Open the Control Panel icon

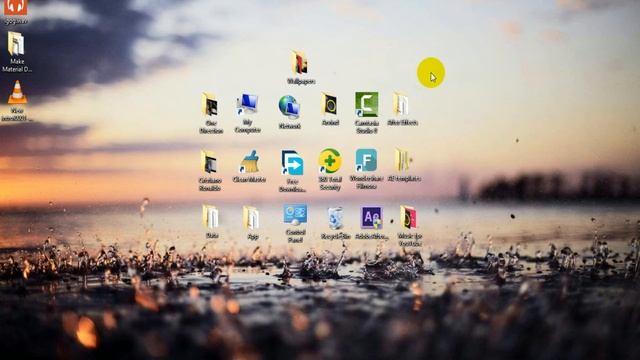tap(295, 215)
